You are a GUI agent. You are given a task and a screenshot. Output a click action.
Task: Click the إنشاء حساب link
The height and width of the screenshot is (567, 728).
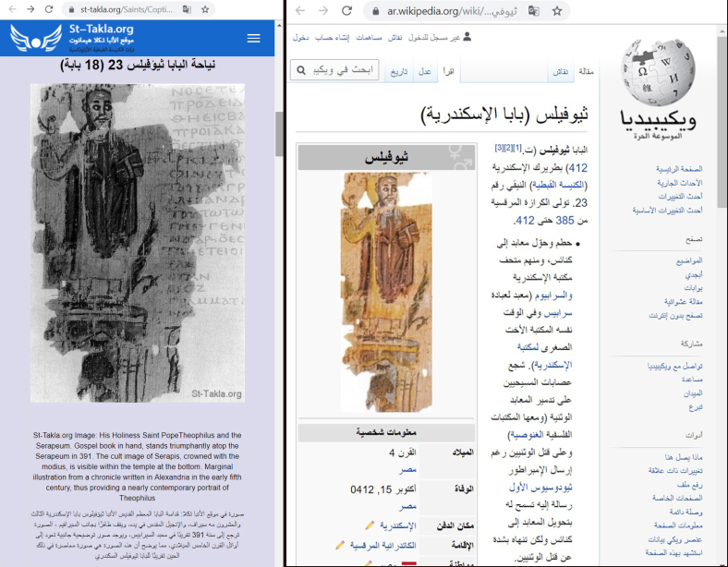333,38
